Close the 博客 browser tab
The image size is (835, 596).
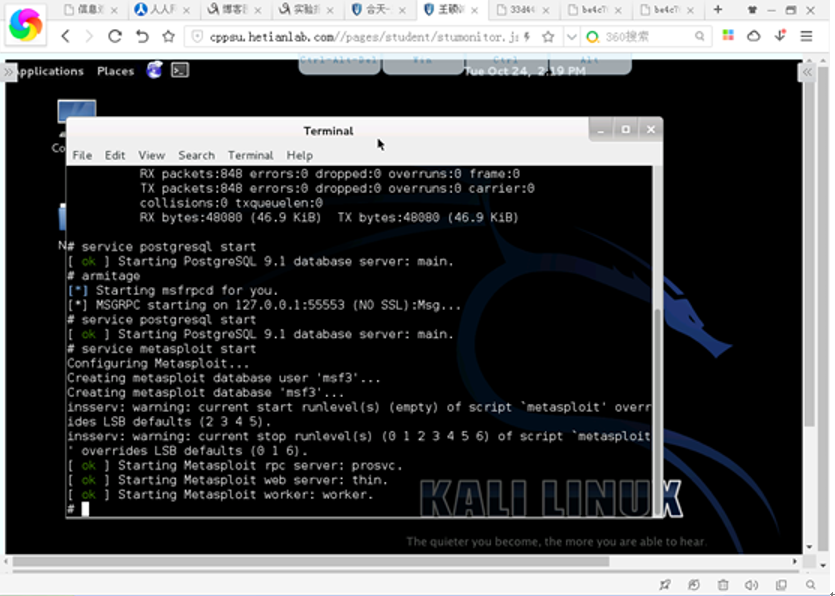[x=258, y=10]
